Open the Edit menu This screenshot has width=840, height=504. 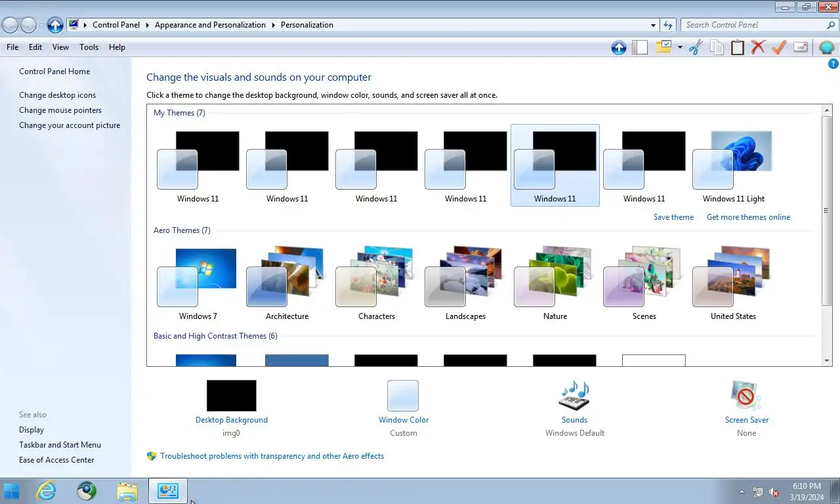(x=35, y=47)
